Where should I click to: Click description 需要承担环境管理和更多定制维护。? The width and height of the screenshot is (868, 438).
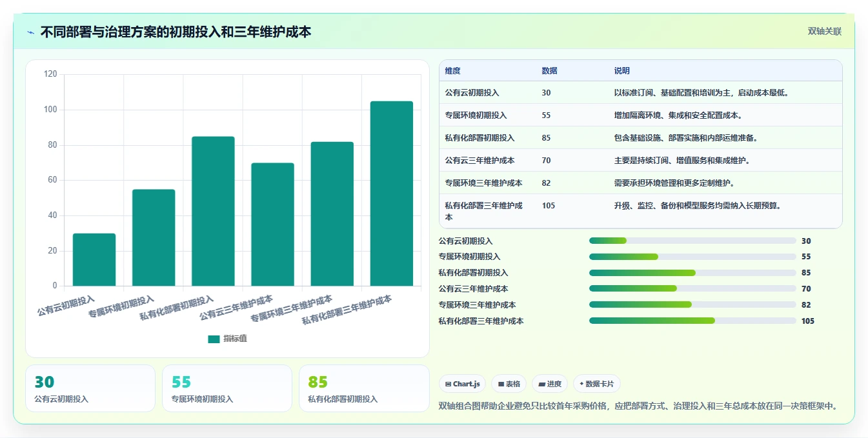point(674,183)
